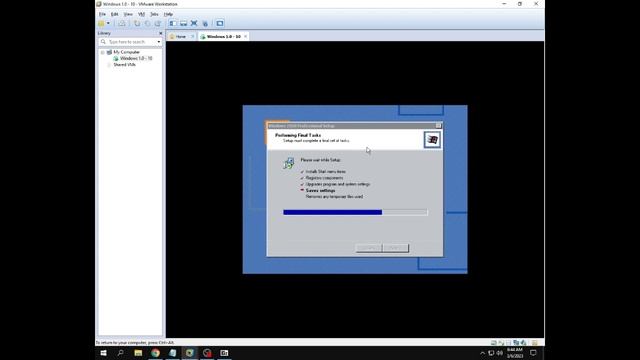
Task: Open the File menu
Action: tap(102, 14)
